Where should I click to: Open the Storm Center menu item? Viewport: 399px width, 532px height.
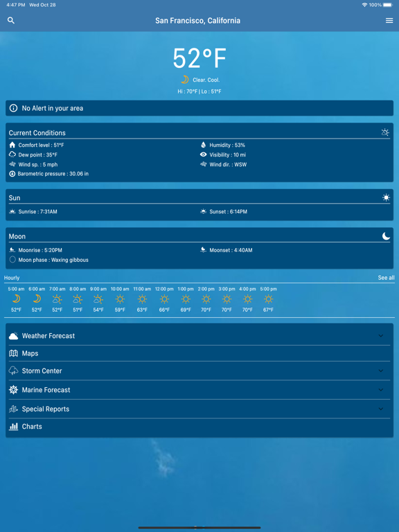pyautogui.click(x=199, y=371)
